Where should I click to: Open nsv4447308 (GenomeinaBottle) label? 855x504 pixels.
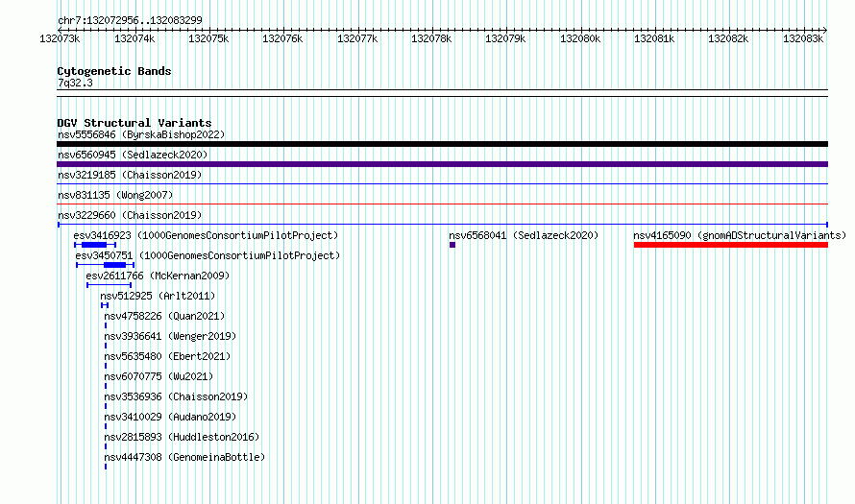pos(184,457)
